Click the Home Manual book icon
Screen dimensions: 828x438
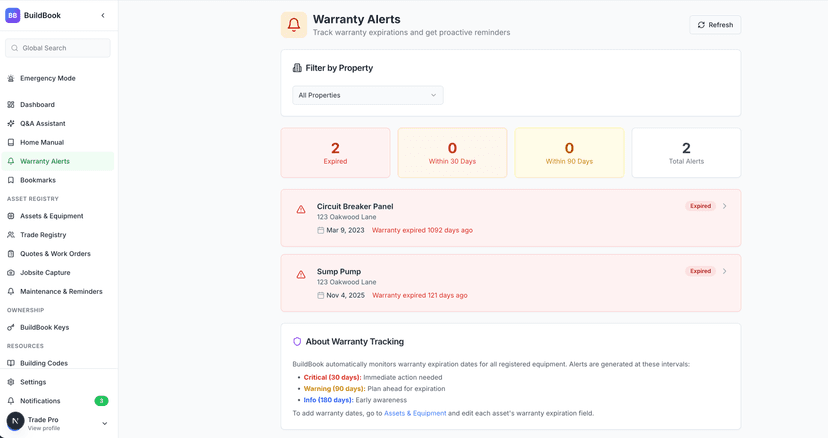(x=11, y=143)
